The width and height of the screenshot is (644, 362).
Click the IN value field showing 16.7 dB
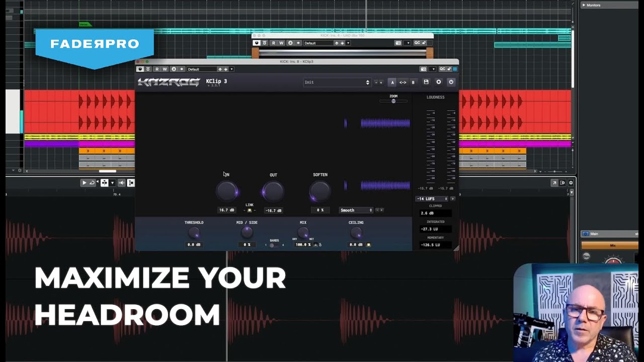coord(226,210)
